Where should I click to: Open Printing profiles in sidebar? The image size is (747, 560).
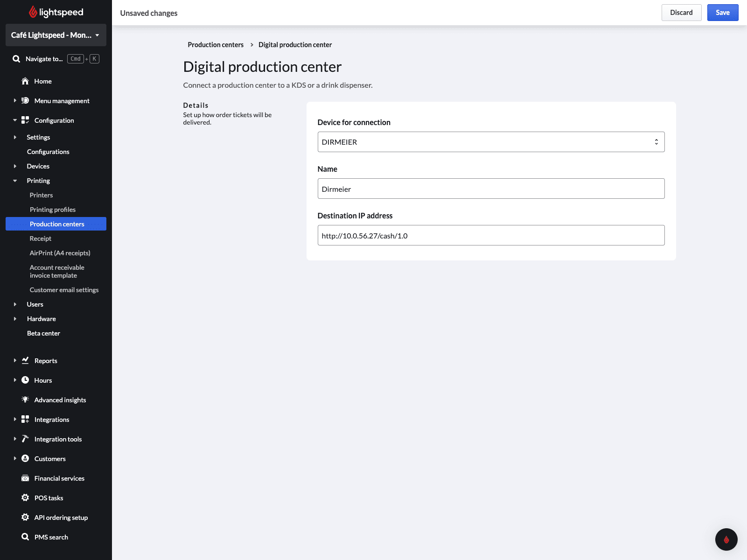[x=53, y=210]
